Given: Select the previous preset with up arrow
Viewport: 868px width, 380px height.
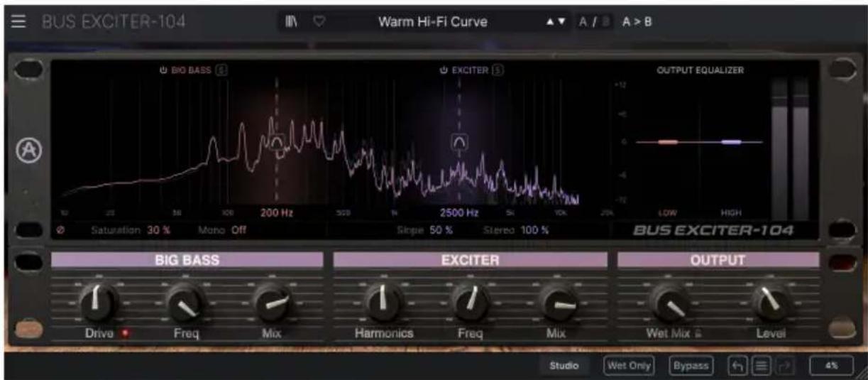Looking at the screenshot, I should [550, 22].
